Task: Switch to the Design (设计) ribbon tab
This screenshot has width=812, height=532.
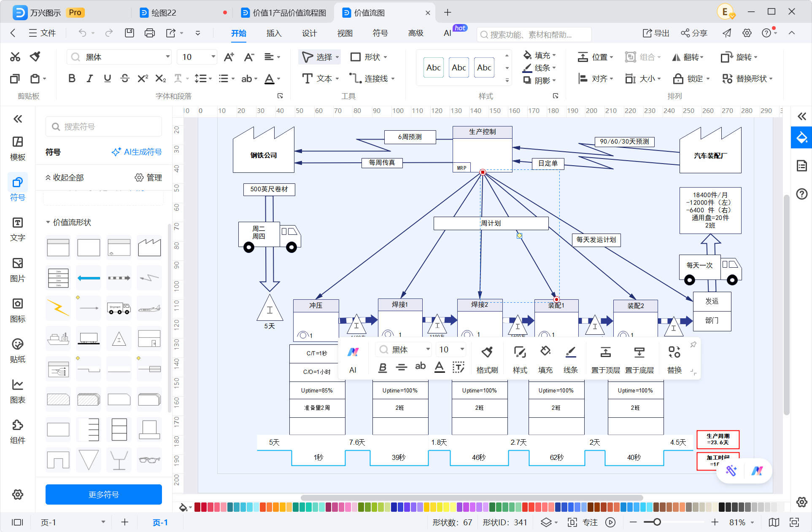Action: point(309,33)
